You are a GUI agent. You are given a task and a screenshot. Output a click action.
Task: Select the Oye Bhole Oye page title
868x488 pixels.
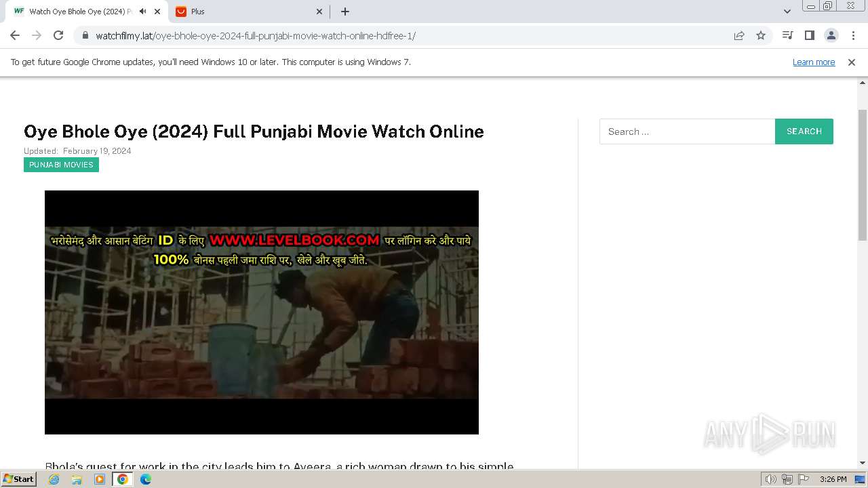click(x=254, y=131)
